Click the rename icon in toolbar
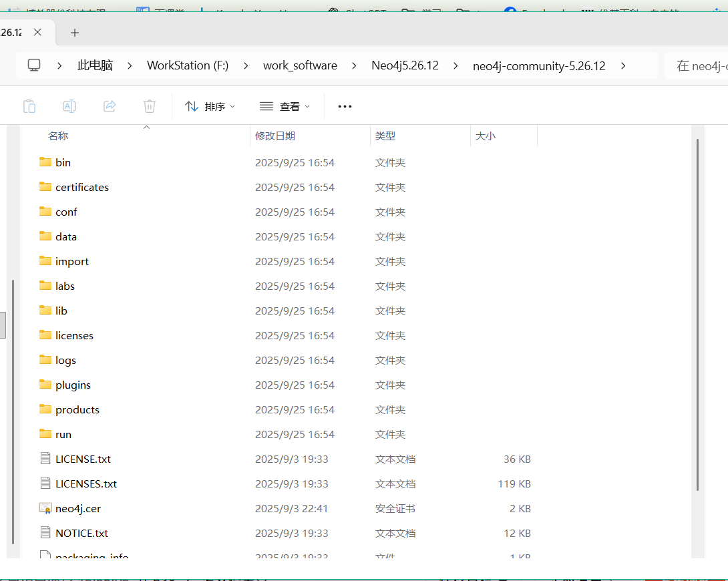The width and height of the screenshot is (728, 581). [x=69, y=106]
